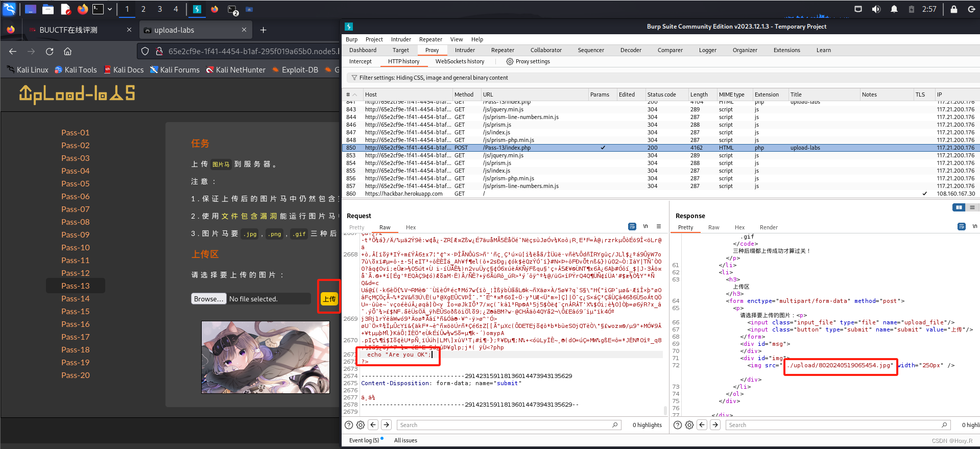Open Request search help question icon

(x=349, y=425)
